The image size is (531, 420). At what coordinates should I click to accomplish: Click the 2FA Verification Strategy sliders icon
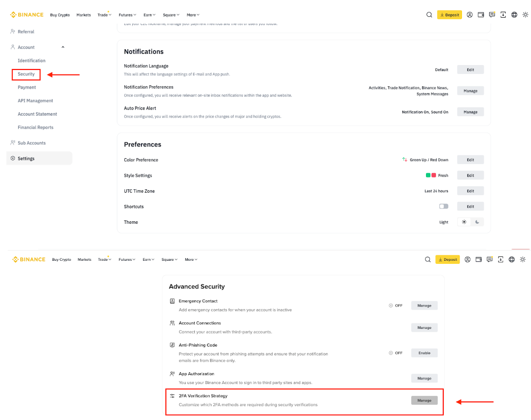pos(172,396)
